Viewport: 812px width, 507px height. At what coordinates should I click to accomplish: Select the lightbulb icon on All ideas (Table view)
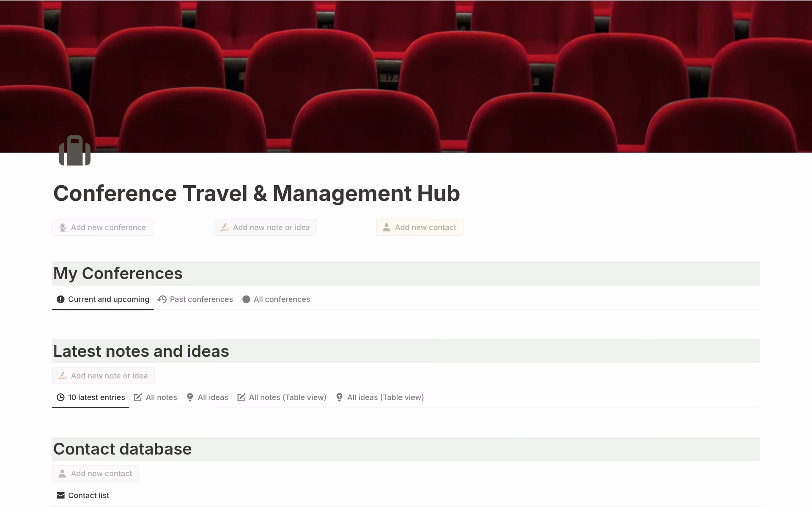[x=339, y=397]
